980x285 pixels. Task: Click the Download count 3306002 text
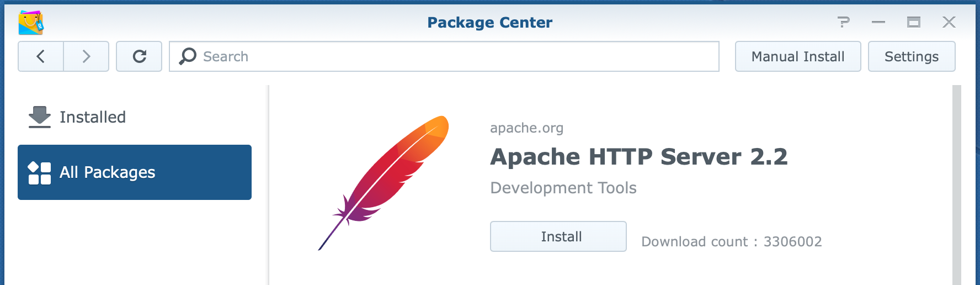(732, 242)
